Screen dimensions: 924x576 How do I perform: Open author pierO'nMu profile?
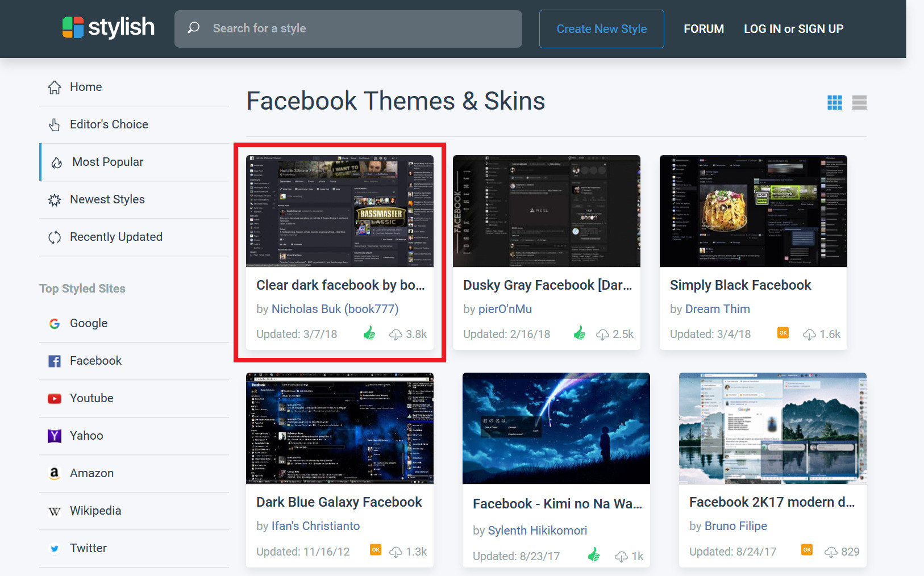coord(505,309)
